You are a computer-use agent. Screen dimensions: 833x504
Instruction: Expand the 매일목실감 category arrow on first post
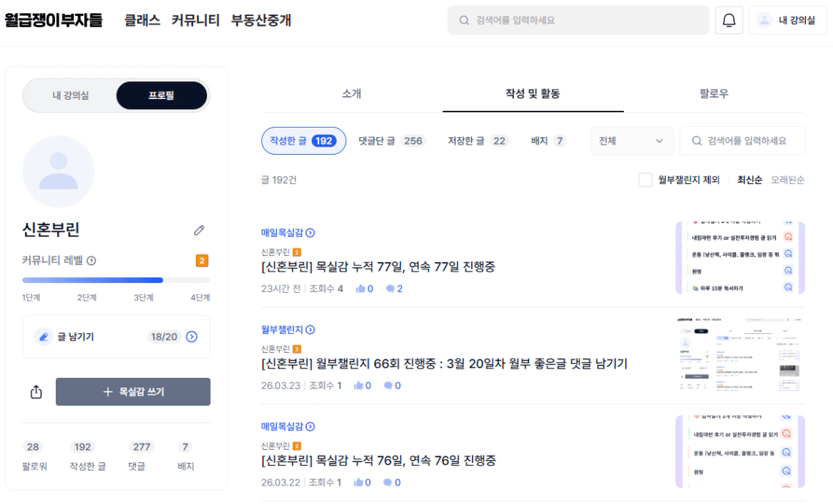[310, 233]
